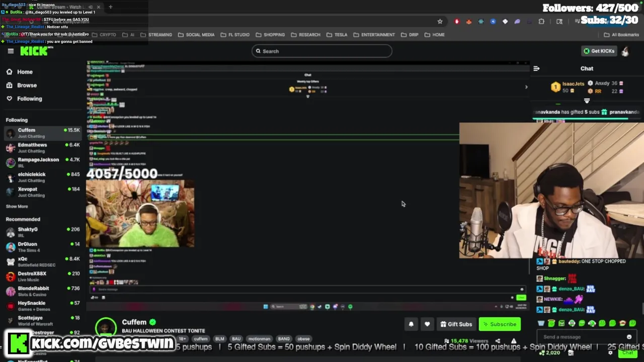Click the Get KICKs button

pos(599,51)
